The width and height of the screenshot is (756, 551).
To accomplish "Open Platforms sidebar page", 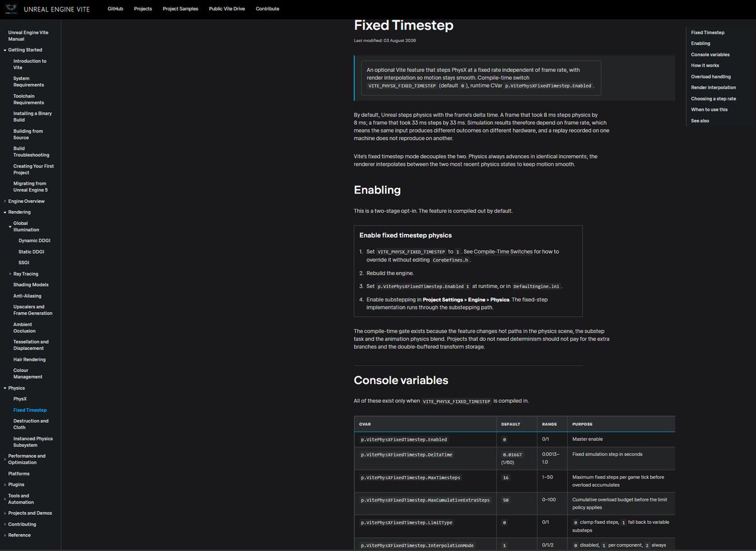I will coord(19,473).
